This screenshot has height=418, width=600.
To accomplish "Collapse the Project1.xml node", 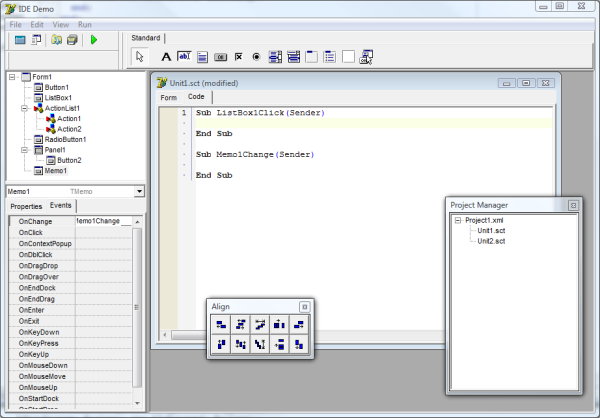I will point(457,220).
